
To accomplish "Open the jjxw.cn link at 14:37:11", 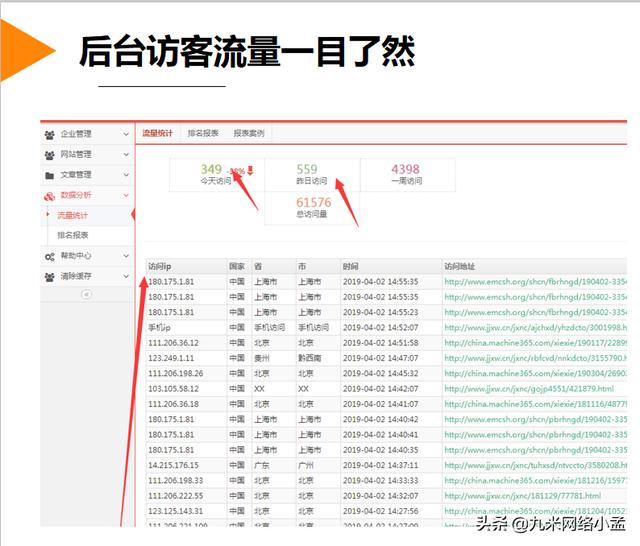I will click(535, 466).
